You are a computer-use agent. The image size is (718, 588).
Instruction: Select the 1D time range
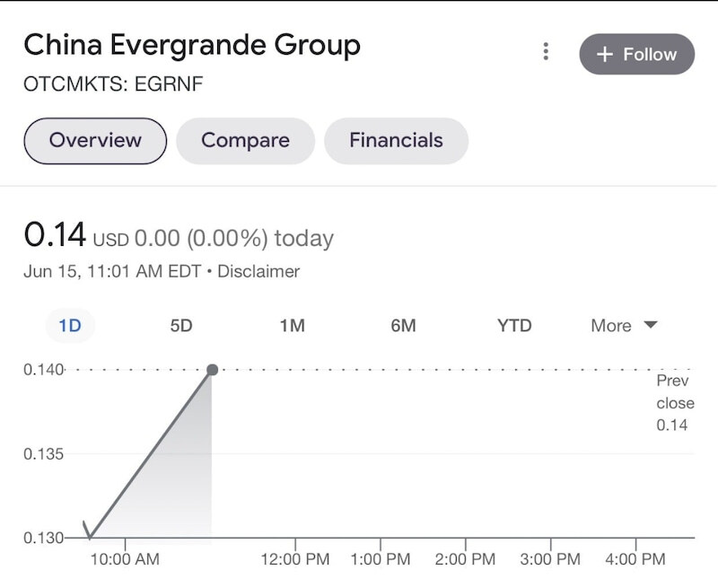tap(70, 326)
